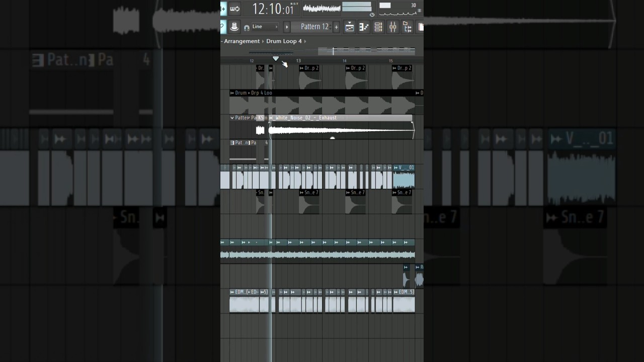
Task: Select the V_.._01 audio clip
Action: point(404,176)
